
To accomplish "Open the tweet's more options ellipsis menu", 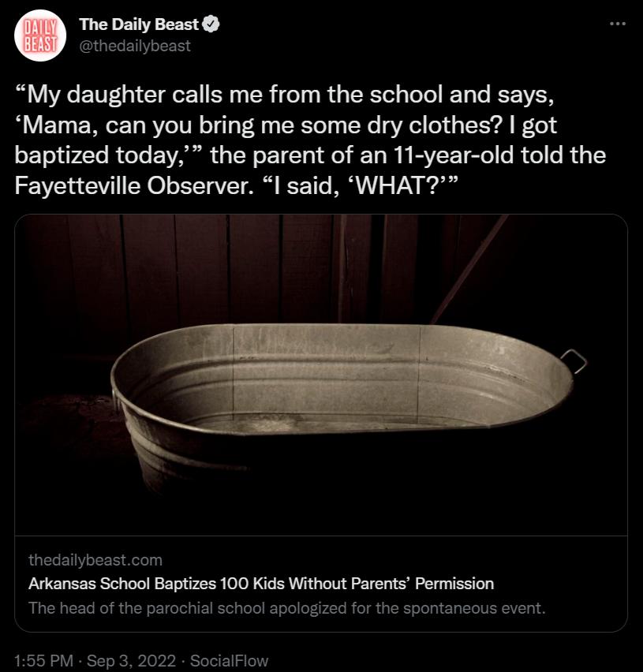I will (x=616, y=24).
